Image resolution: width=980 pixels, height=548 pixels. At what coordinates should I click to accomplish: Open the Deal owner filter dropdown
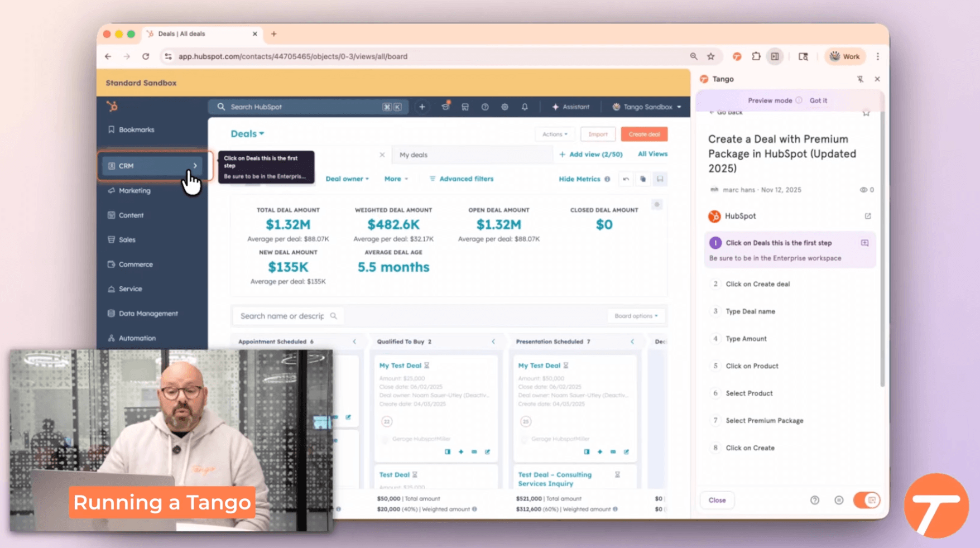pos(347,179)
